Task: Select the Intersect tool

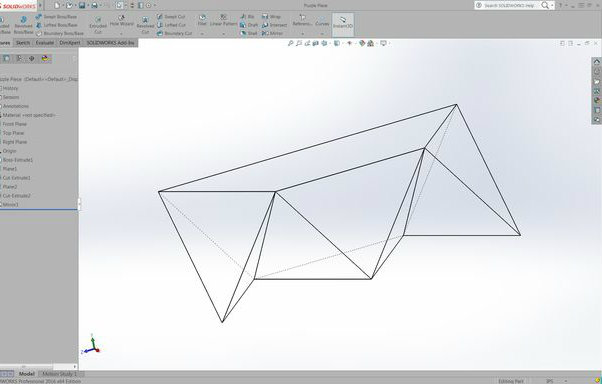Action: coord(275,25)
